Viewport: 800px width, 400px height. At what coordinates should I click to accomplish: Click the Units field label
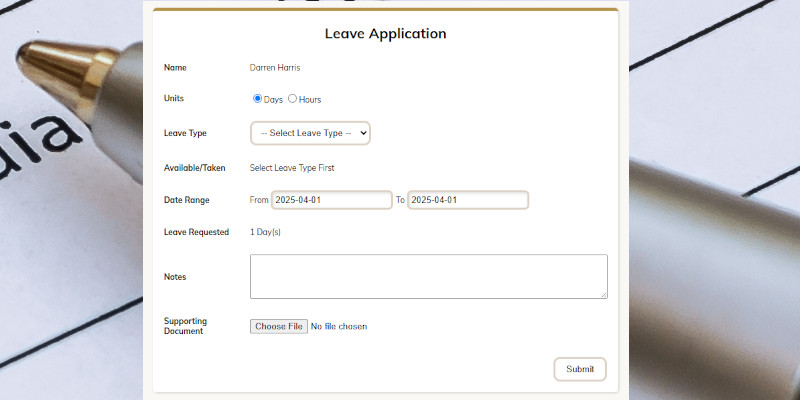174,98
